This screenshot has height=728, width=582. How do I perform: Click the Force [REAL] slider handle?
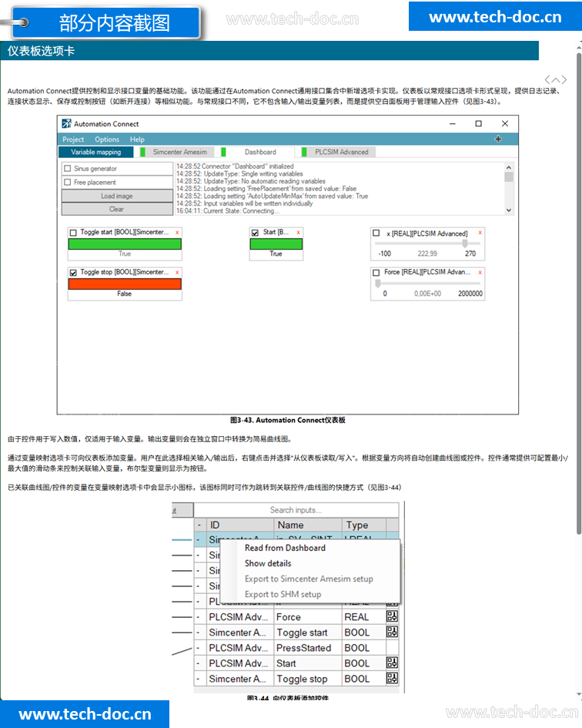click(x=378, y=283)
